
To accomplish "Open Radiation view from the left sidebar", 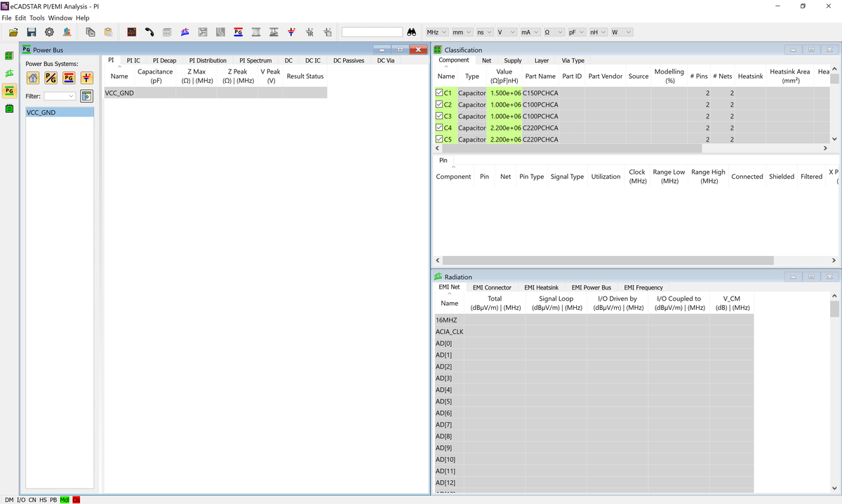I will [10, 74].
